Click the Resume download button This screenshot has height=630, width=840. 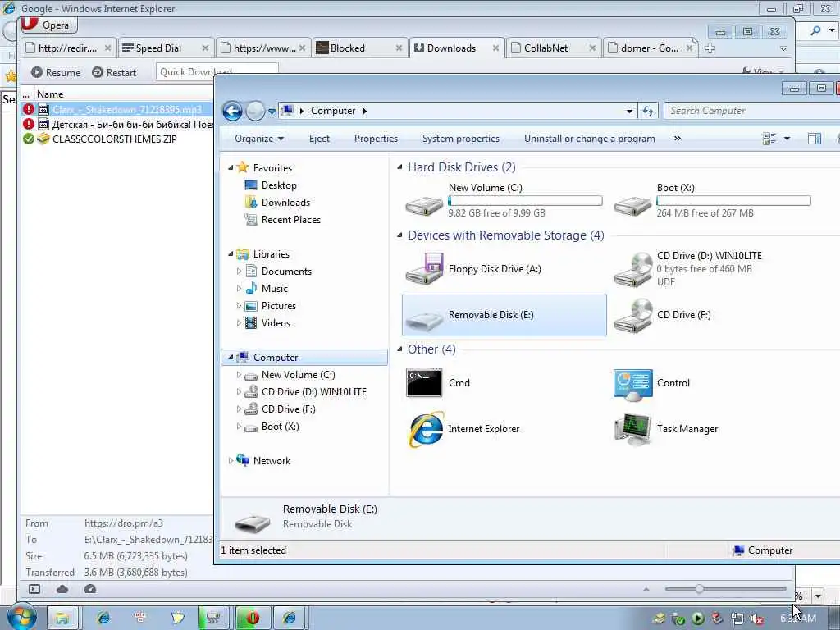pyautogui.click(x=56, y=72)
